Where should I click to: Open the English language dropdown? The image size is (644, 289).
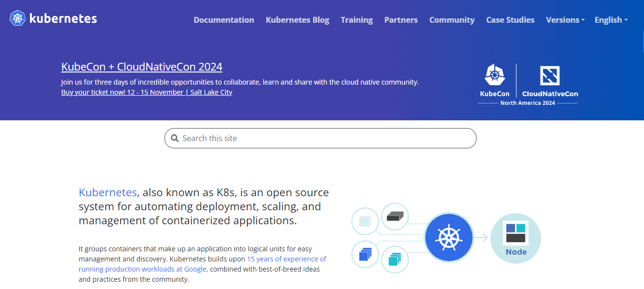click(611, 20)
